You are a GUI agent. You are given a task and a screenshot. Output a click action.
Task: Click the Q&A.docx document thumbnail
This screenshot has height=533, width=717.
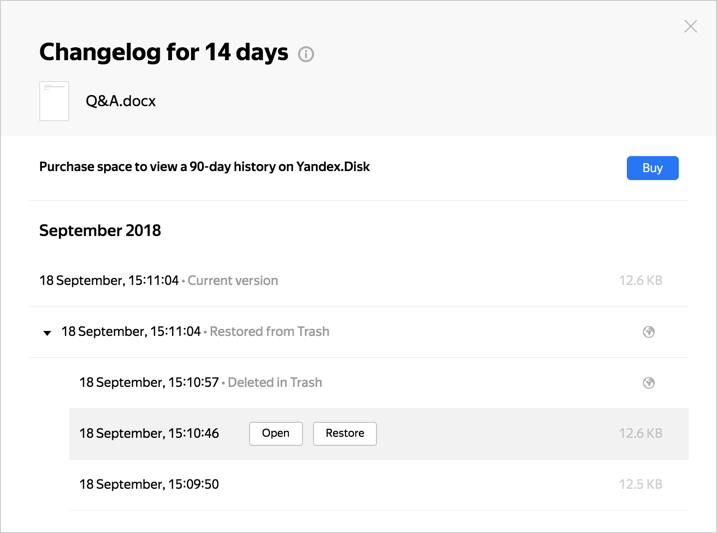[54, 101]
